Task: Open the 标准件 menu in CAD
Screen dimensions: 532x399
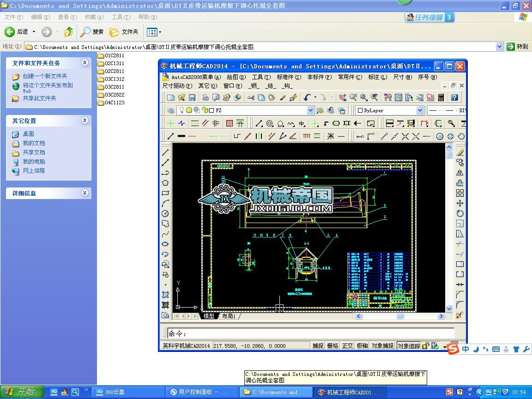Action: [289, 77]
